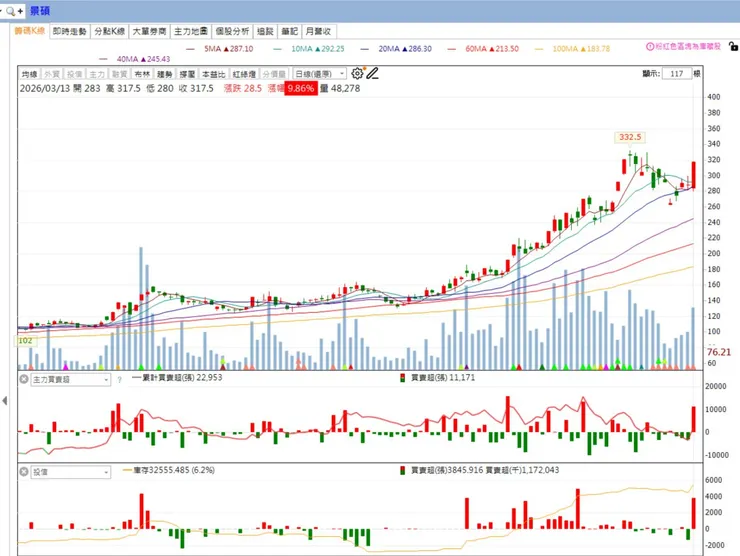The height and width of the screenshot is (556, 740).
Task: Open the dropdown arrow left of search
Action: point(1,11)
